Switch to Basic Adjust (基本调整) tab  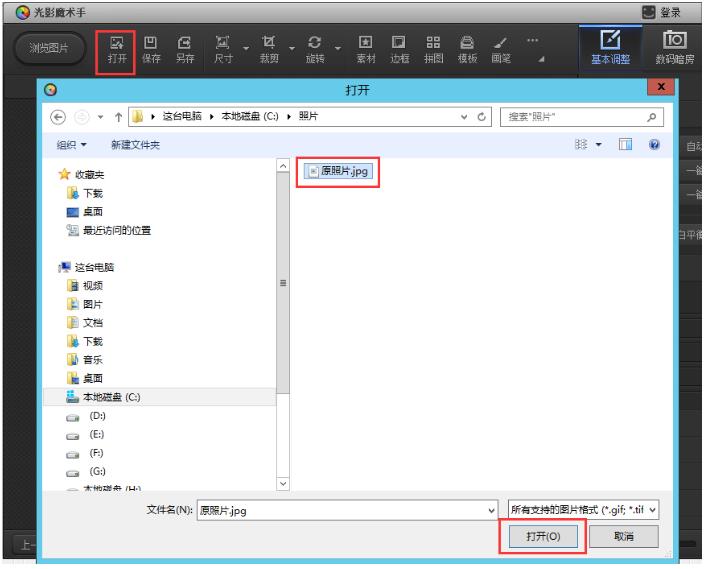(x=610, y=48)
